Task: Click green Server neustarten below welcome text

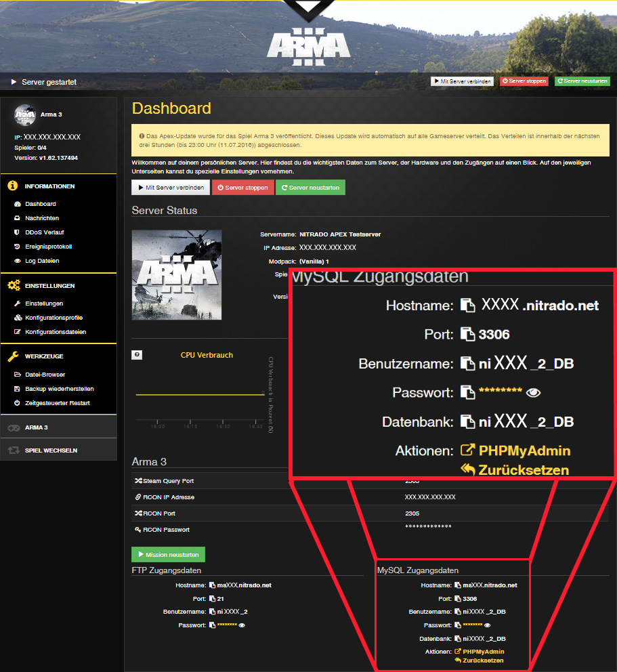Action: click(x=311, y=187)
